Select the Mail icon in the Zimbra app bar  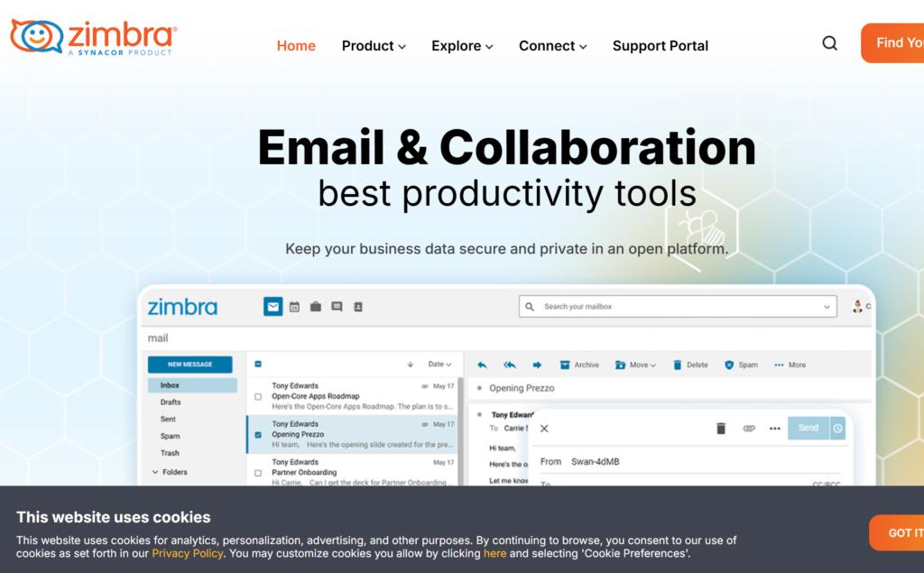(273, 307)
